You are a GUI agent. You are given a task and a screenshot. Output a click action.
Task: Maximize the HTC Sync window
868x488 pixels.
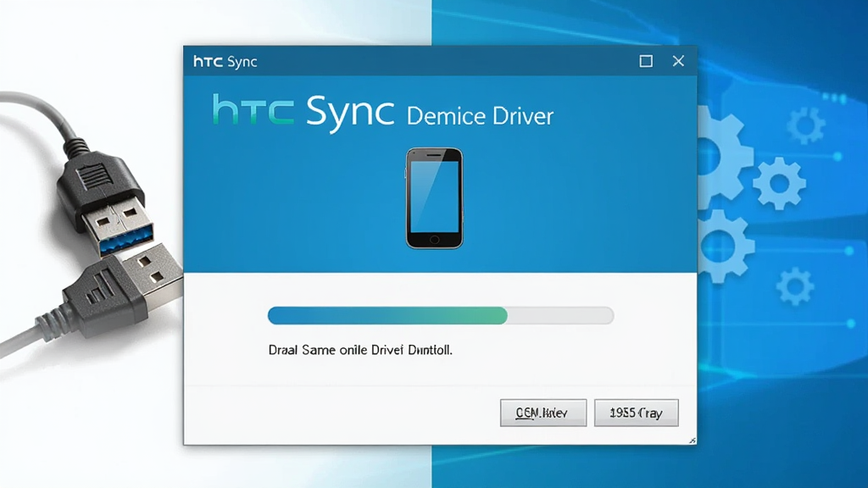coord(645,61)
